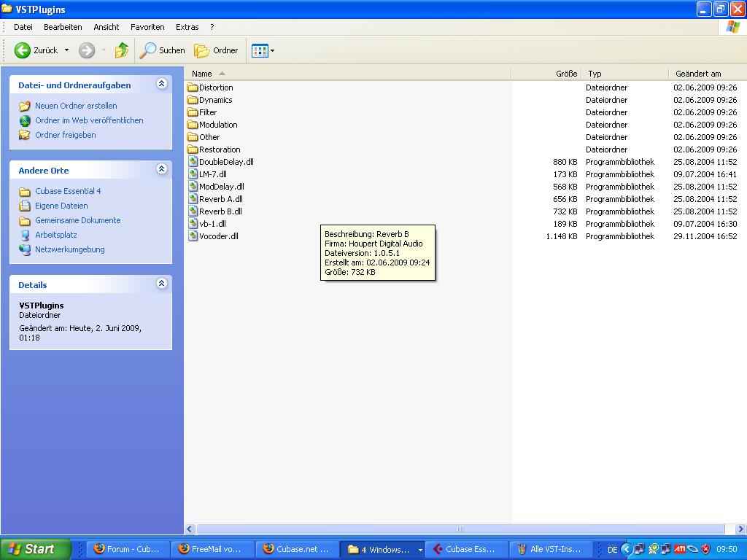This screenshot has width=747, height=560.
Task: Select the DoubleDelay.dll file icon
Action: point(193,162)
